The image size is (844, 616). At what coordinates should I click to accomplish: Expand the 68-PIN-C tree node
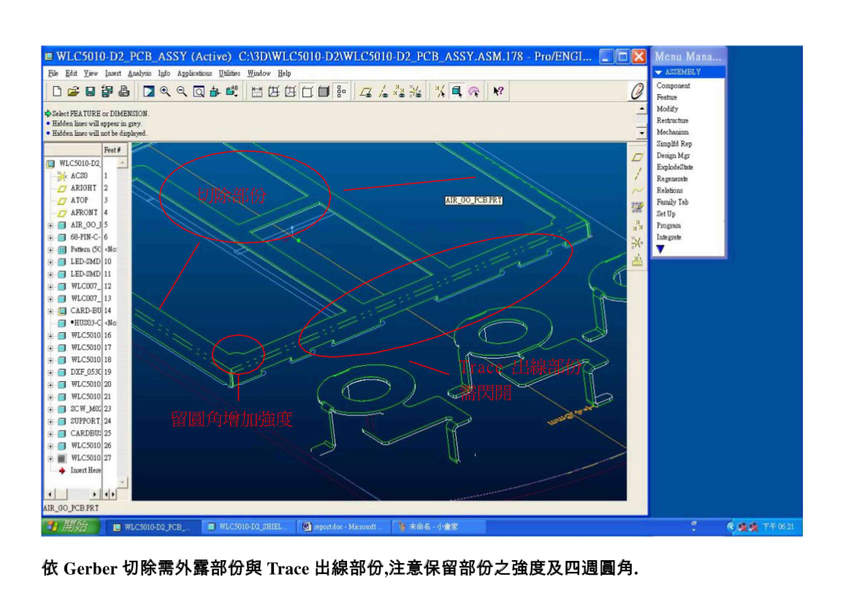[x=50, y=238]
